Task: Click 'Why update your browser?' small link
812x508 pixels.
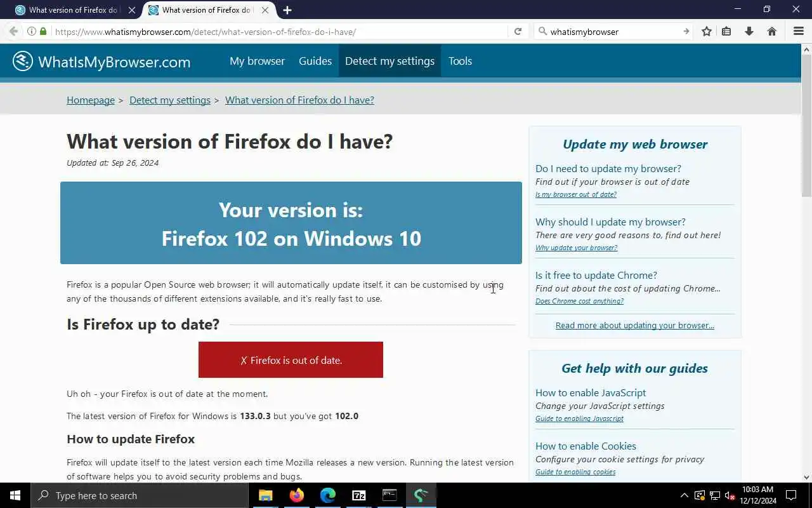Action: click(x=576, y=248)
